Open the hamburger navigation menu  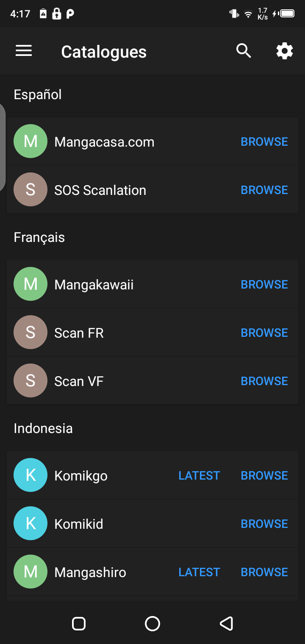coord(24,51)
